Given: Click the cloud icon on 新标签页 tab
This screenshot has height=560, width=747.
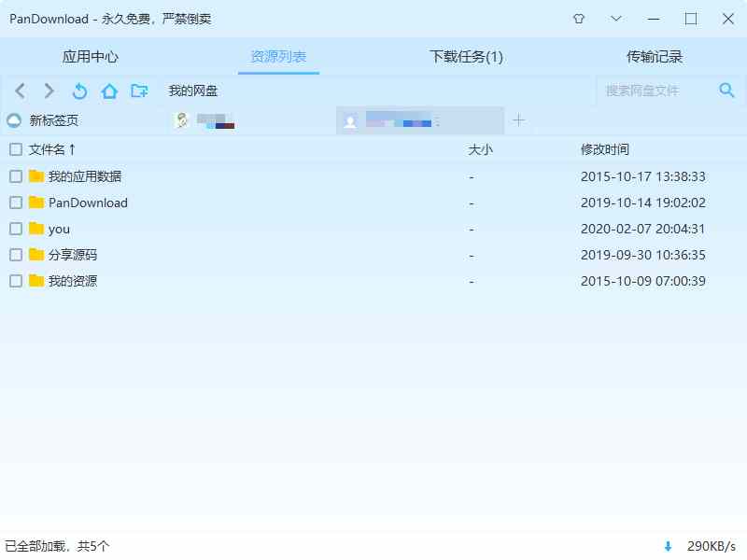Looking at the screenshot, I should [x=14, y=120].
